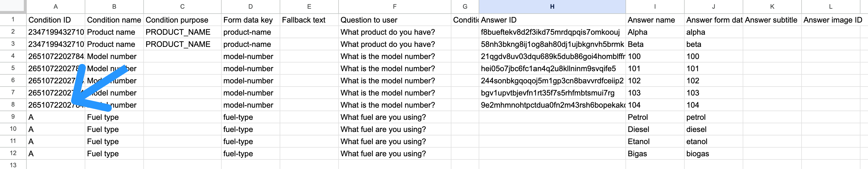This screenshot has height=169, width=868.
Task: Select the column H header
Action: pyautogui.click(x=552, y=6)
